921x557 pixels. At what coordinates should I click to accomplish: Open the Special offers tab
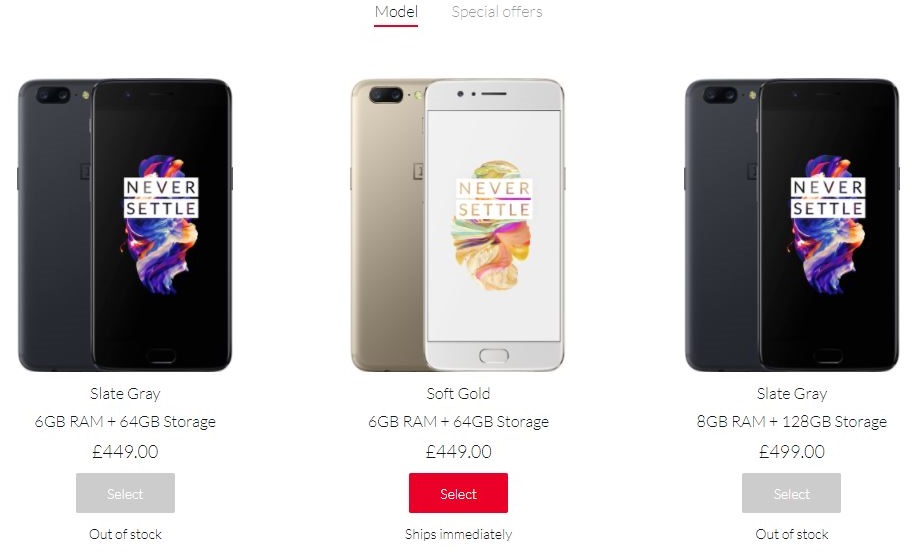coord(497,12)
